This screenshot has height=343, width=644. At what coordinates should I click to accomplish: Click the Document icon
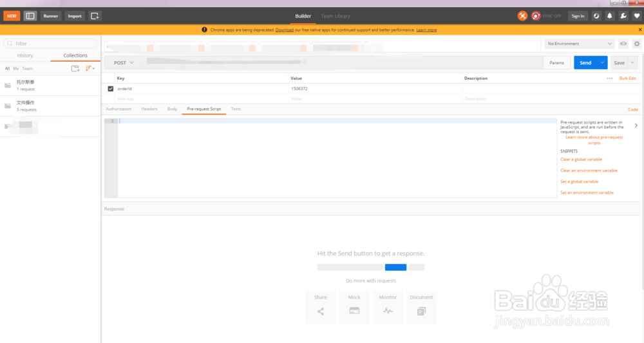421,311
